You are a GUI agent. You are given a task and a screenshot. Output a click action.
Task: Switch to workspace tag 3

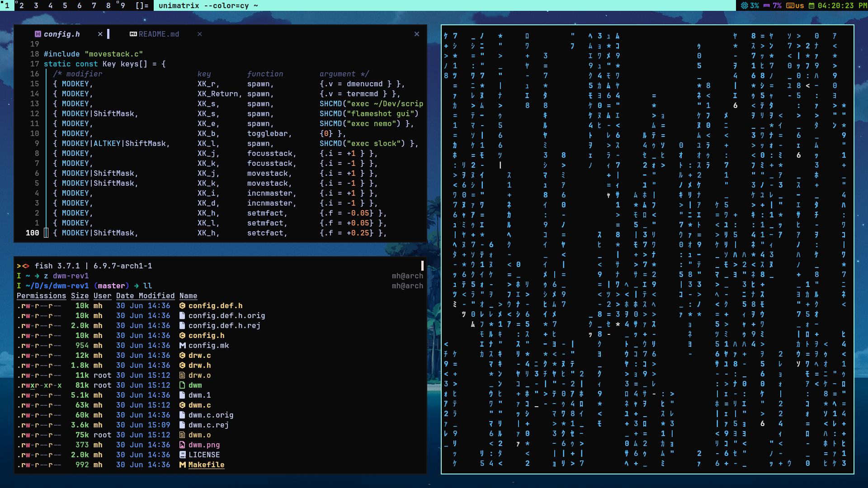tap(36, 6)
